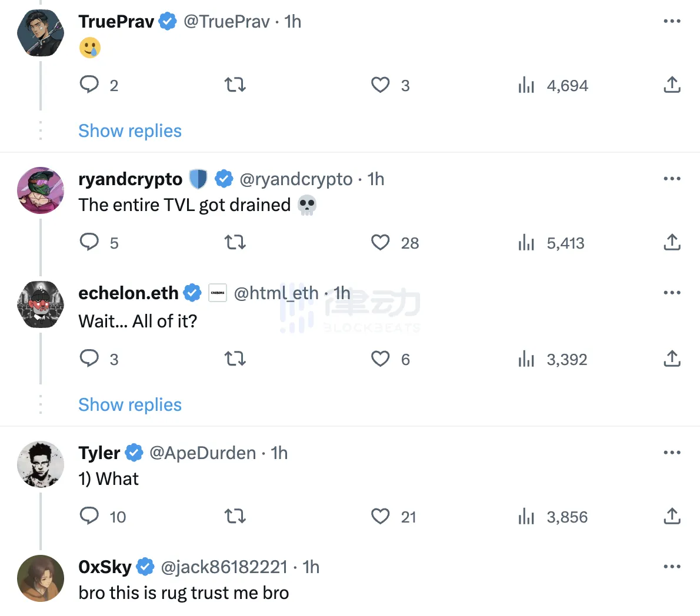Like Tyler's '1) What' tweet
Screen dimensions: 700x616
click(x=381, y=516)
